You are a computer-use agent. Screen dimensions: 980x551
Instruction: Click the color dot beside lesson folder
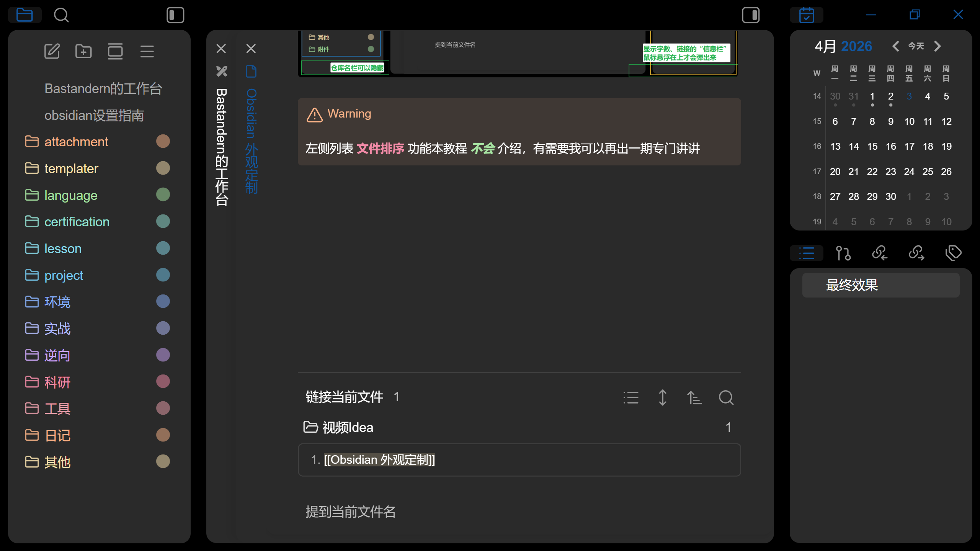(163, 249)
